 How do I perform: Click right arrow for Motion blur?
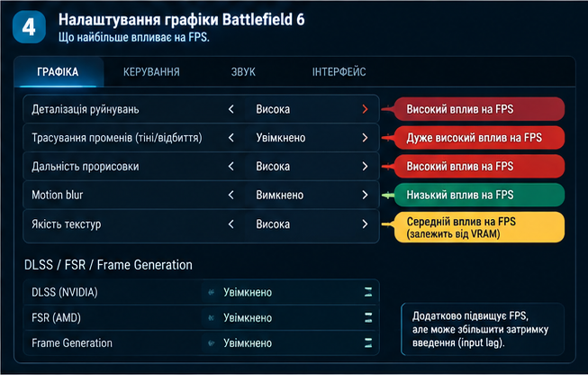click(x=365, y=195)
